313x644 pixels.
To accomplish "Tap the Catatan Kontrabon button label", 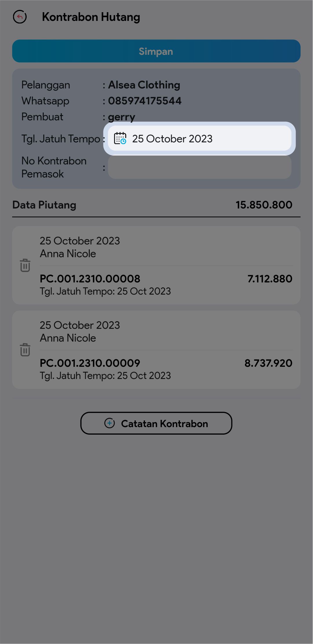I will [x=164, y=424].
